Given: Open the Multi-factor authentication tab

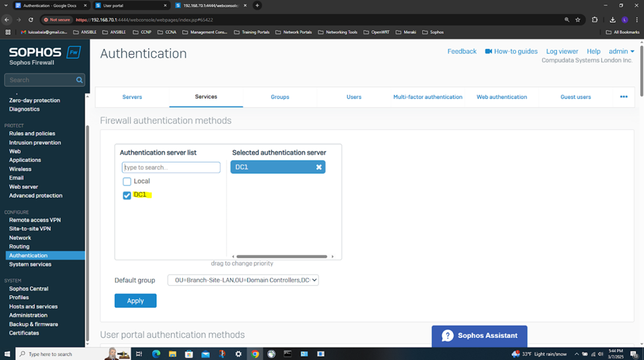Looking at the screenshot, I should 427,97.
